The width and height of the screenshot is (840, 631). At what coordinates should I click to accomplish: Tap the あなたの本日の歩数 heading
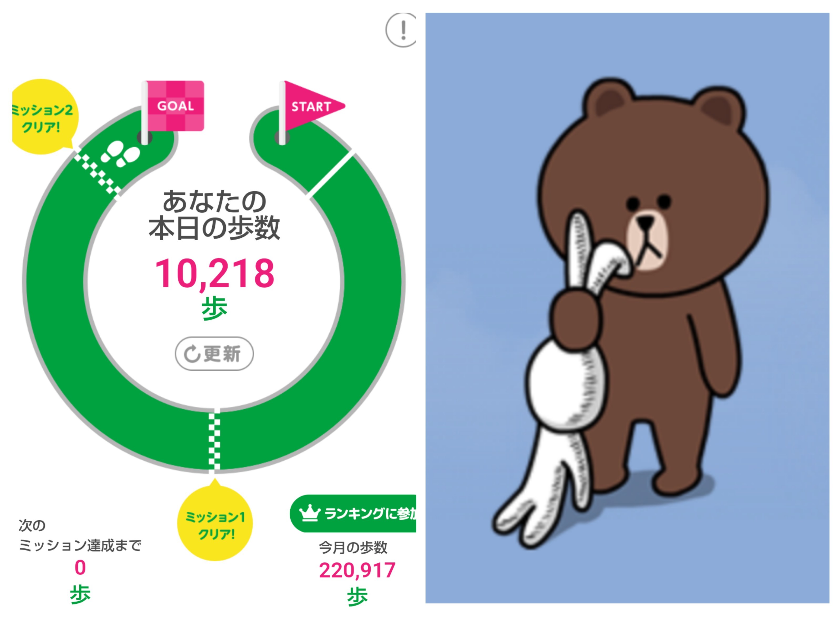214,215
